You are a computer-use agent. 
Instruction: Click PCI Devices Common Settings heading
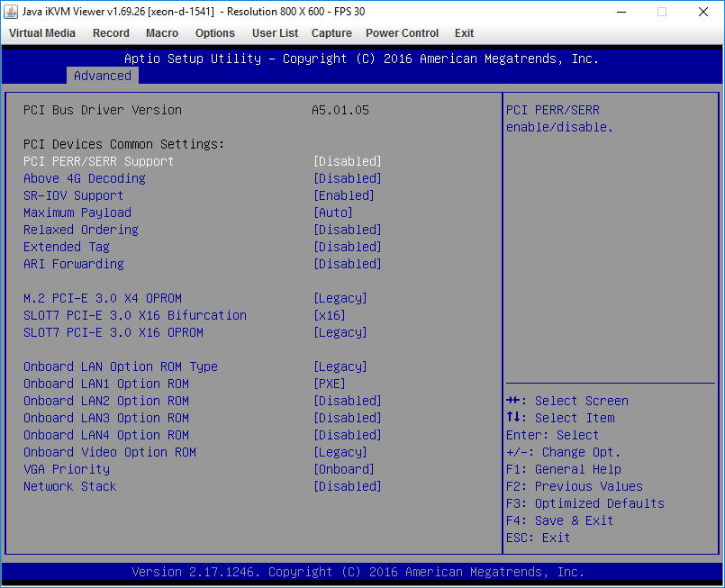pyautogui.click(x=124, y=144)
